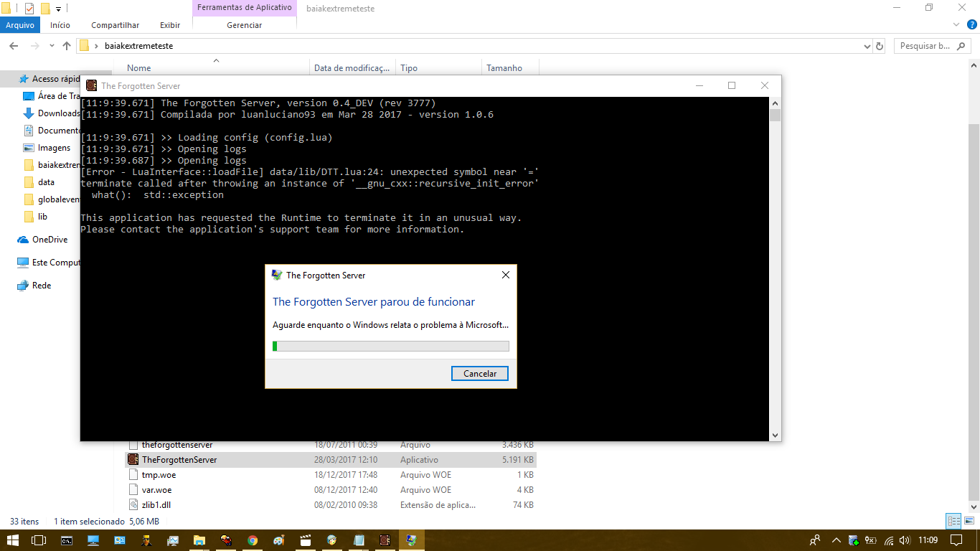Open Command Prompt from the taskbar

click(67, 540)
